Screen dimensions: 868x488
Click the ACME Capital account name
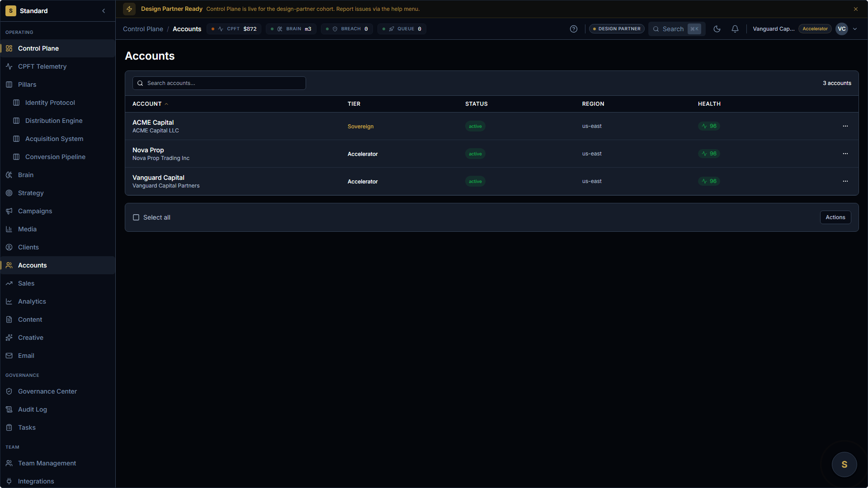[153, 122]
